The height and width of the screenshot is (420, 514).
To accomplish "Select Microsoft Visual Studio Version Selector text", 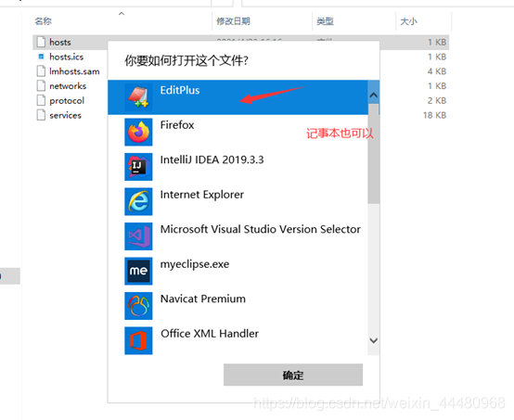I will pos(261,229).
